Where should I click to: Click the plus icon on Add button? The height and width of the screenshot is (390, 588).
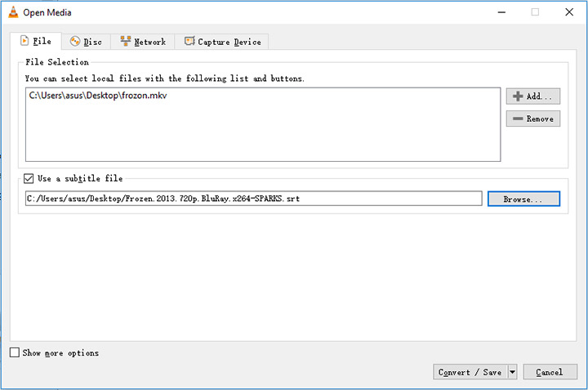coord(517,96)
